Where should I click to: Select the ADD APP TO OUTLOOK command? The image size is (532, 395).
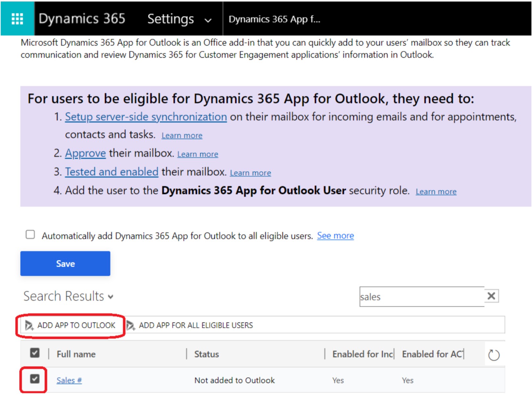pyautogui.click(x=76, y=326)
